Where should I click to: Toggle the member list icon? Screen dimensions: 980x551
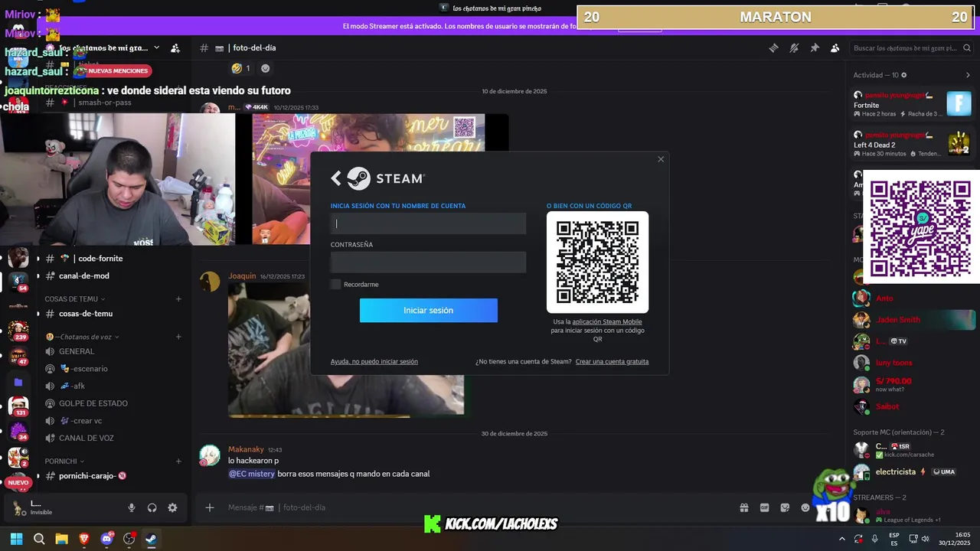point(835,47)
